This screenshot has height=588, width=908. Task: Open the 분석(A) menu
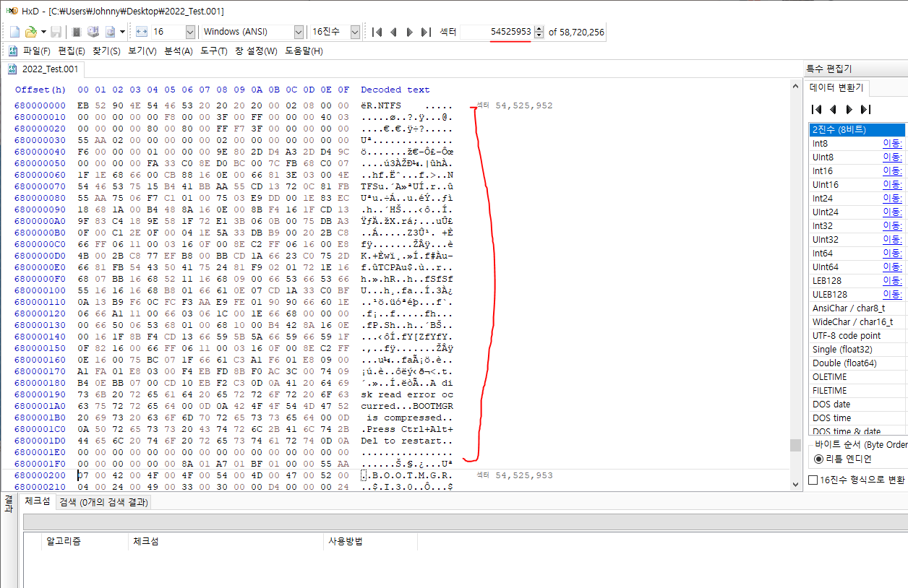(x=179, y=51)
